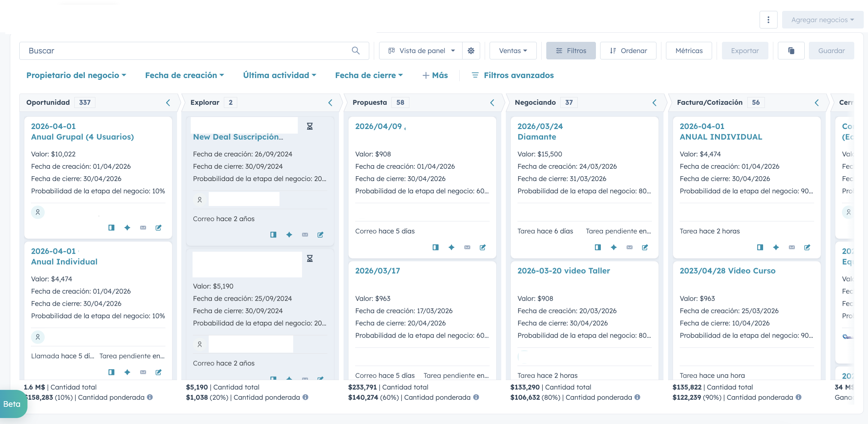Viewport: 868px width, 424px height.
Task: Click edit note icon on 2026/04/09 card
Action: click(x=483, y=248)
